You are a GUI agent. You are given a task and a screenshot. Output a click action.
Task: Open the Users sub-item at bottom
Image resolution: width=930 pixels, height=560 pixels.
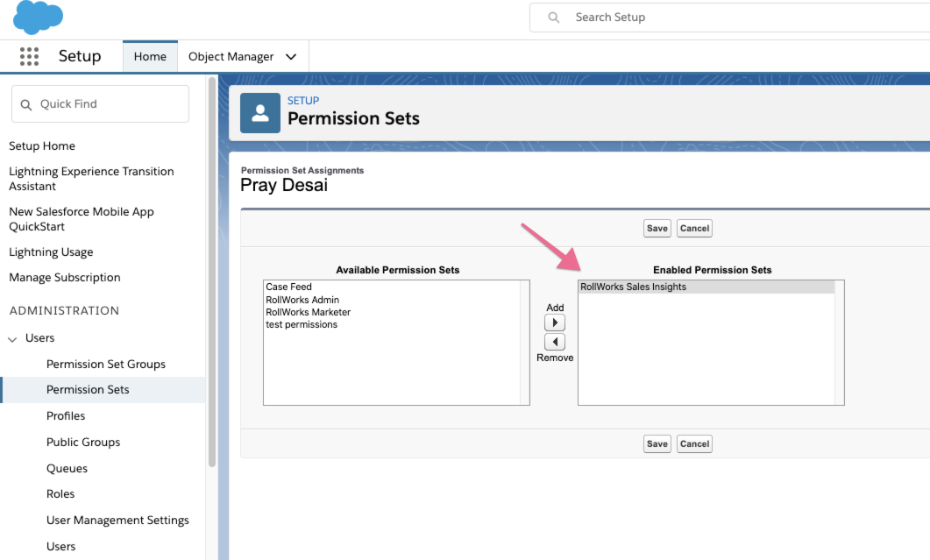[61, 546]
